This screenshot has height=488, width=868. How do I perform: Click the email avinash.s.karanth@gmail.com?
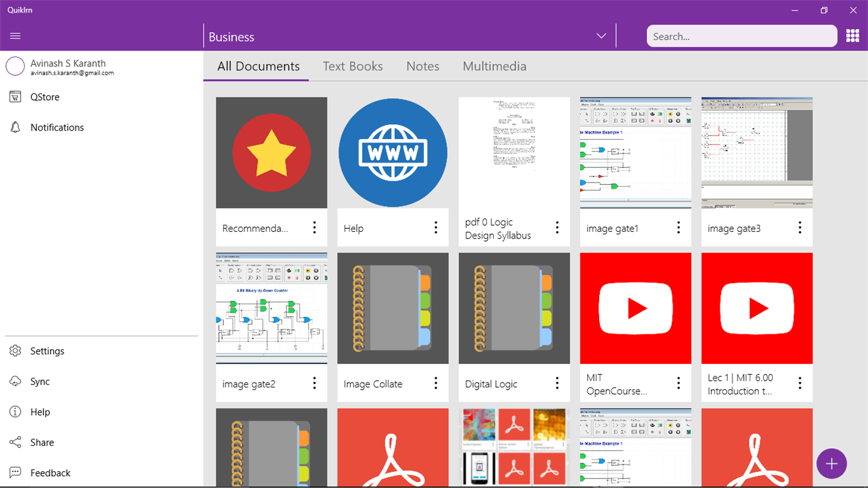pyautogui.click(x=72, y=73)
